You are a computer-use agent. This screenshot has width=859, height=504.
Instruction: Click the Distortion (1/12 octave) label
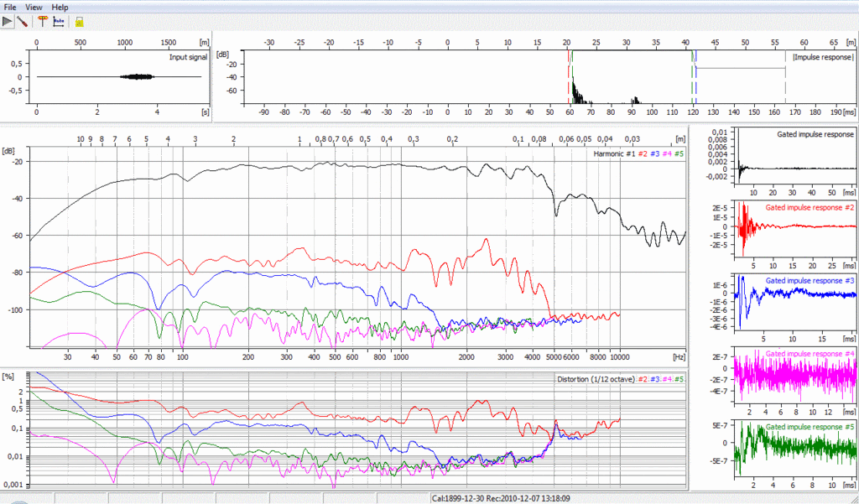[x=596, y=379]
